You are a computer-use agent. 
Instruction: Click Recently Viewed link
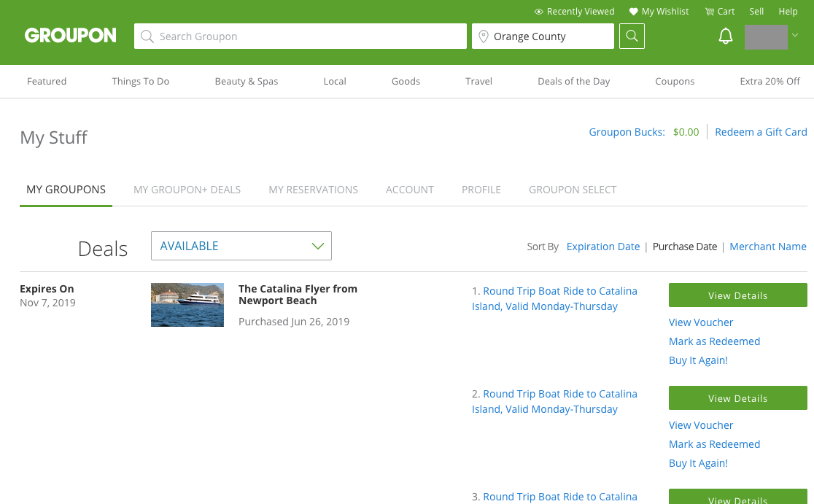click(581, 12)
